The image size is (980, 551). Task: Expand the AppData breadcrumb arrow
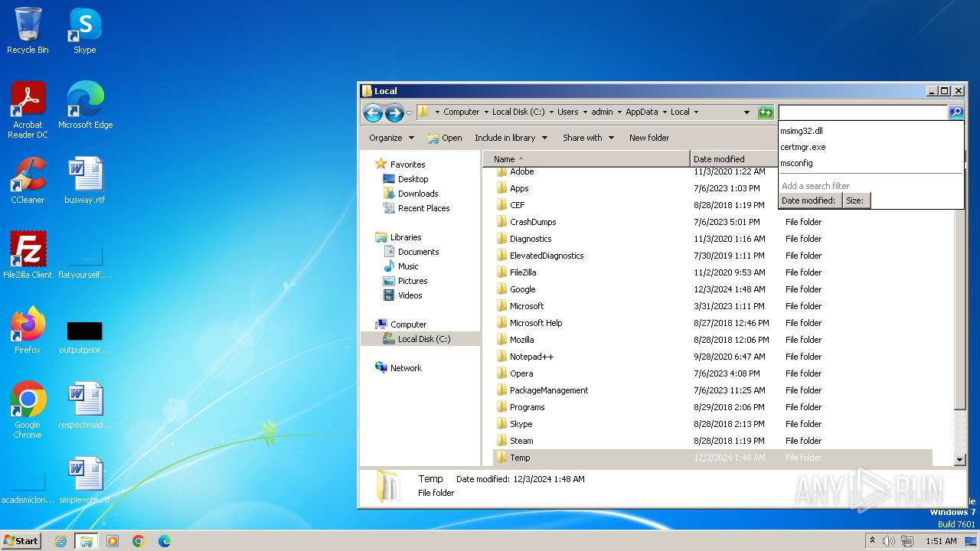(x=665, y=112)
